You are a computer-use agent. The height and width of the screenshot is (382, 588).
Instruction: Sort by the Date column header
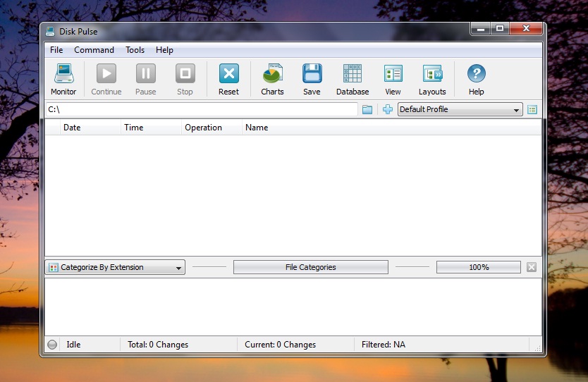(x=90, y=128)
